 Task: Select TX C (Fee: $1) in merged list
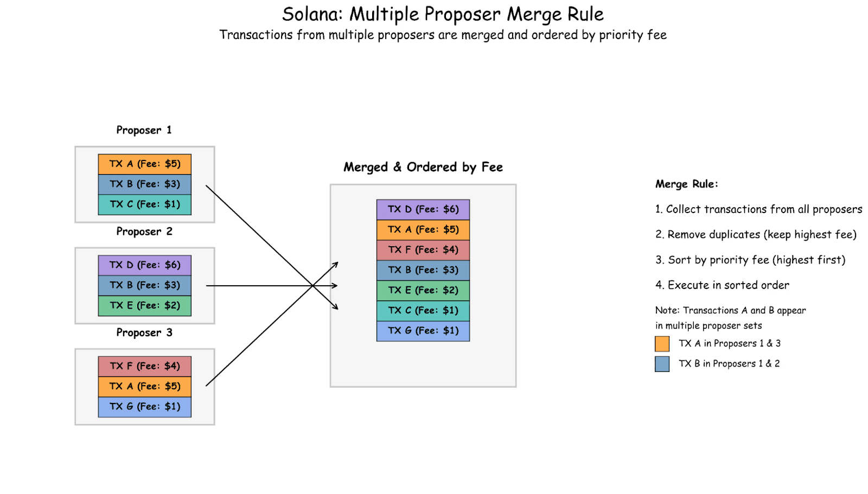tap(423, 311)
